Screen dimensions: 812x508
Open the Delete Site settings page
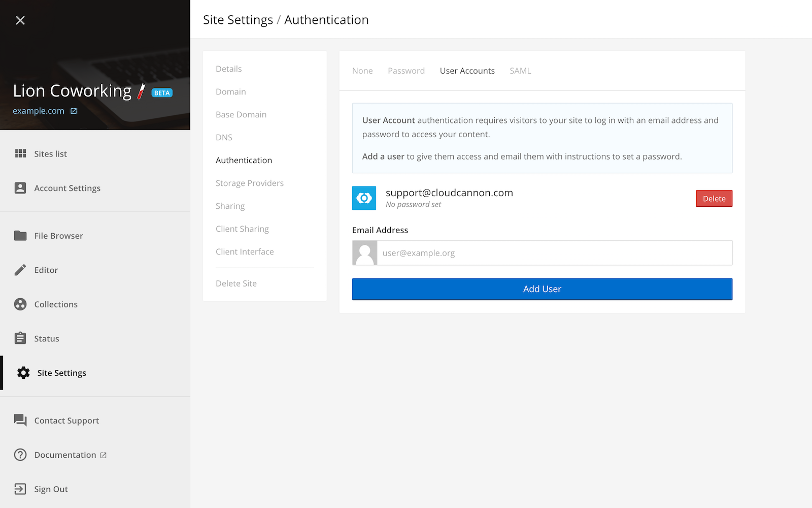236,283
